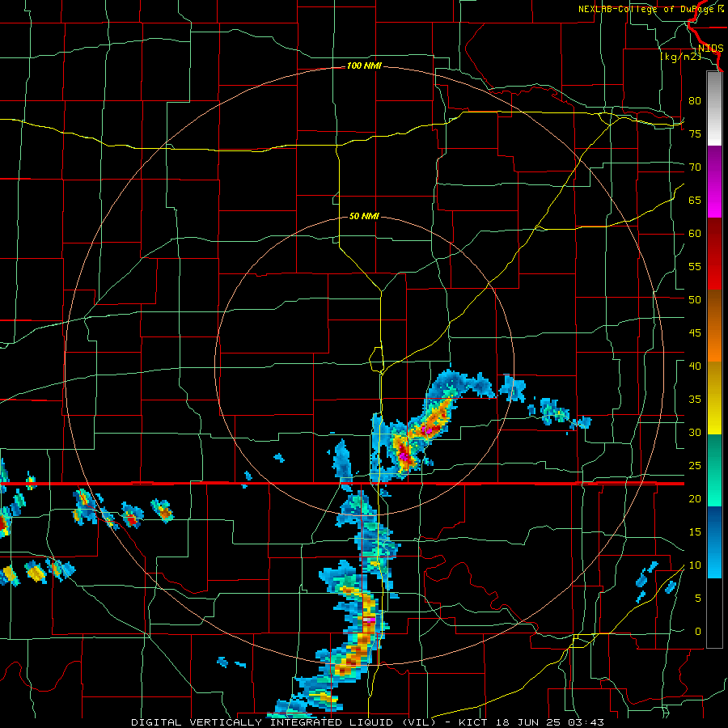The width and height of the screenshot is (728, 728).
Task: Click the 60 value on the scale
Action: point(695,234)
